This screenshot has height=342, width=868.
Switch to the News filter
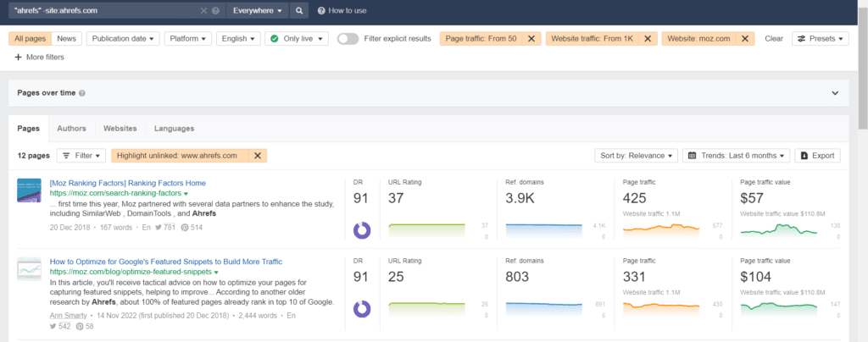[66, 39]
